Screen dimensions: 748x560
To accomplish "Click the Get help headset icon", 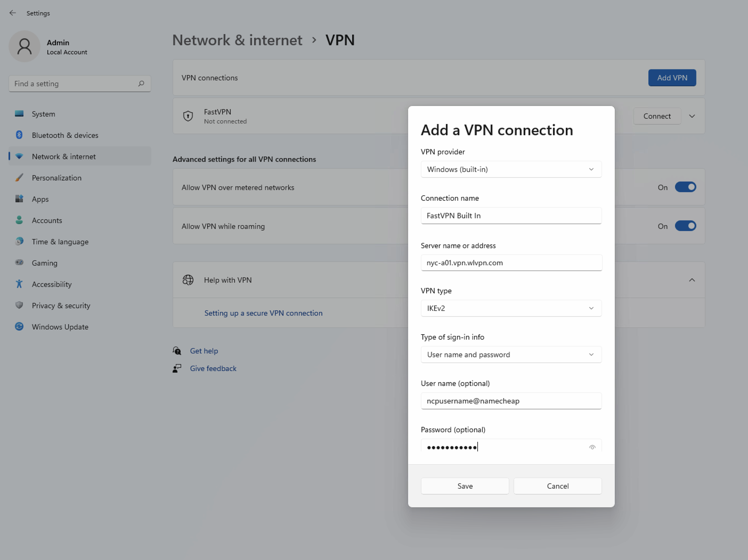I will (x=177, y=351).
